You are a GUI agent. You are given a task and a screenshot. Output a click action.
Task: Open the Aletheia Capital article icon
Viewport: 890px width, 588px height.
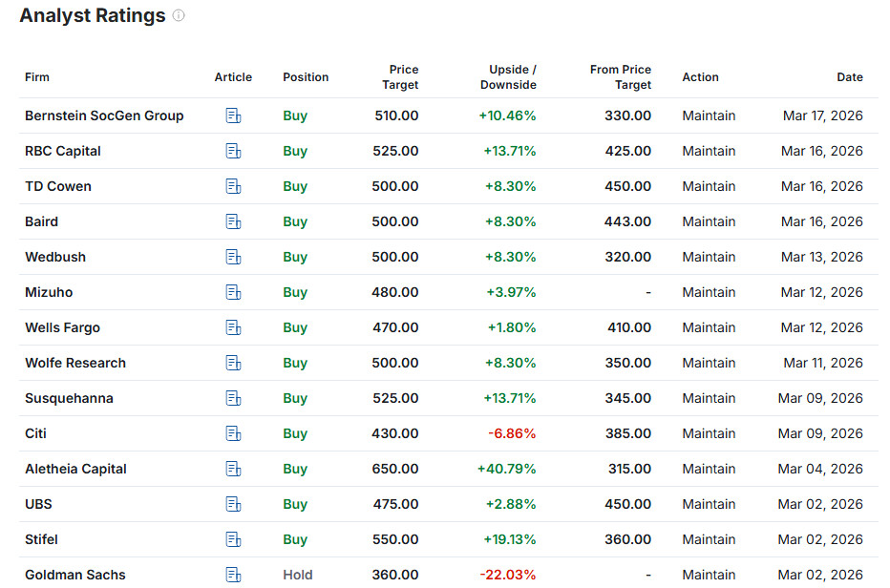233,469
